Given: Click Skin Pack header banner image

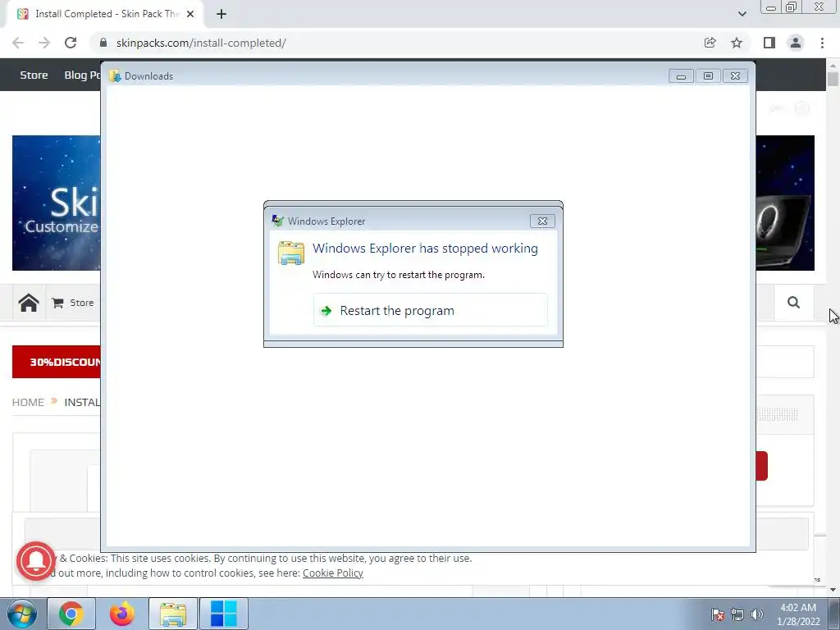Looking at the screenshot, I should [x=57, y=203].
